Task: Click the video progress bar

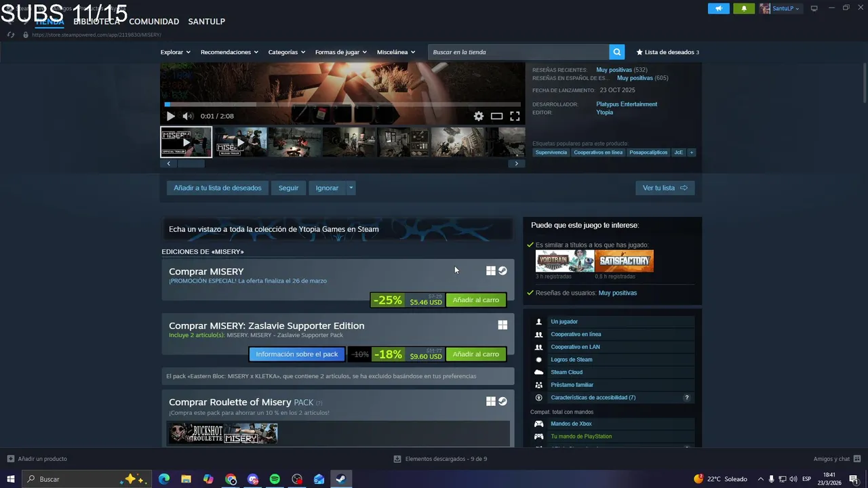Action: [342, 104]
